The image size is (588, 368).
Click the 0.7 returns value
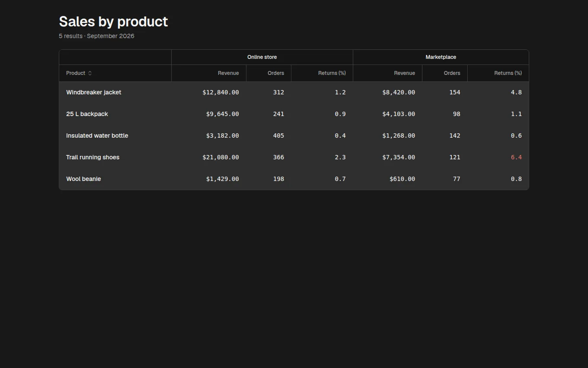pos(340,179)
